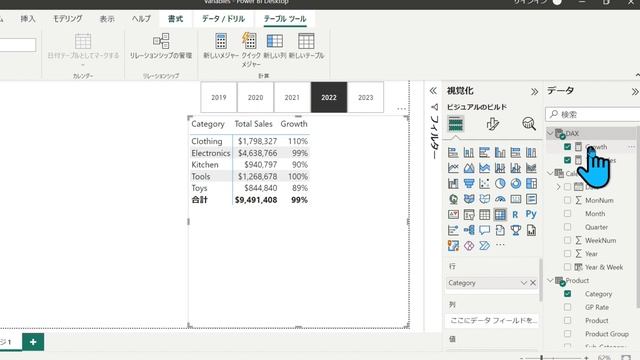Select the Python visual icon

point(531,214)
